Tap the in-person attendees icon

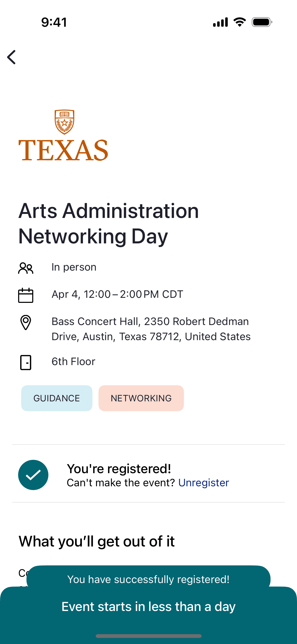tap(26, 268)
